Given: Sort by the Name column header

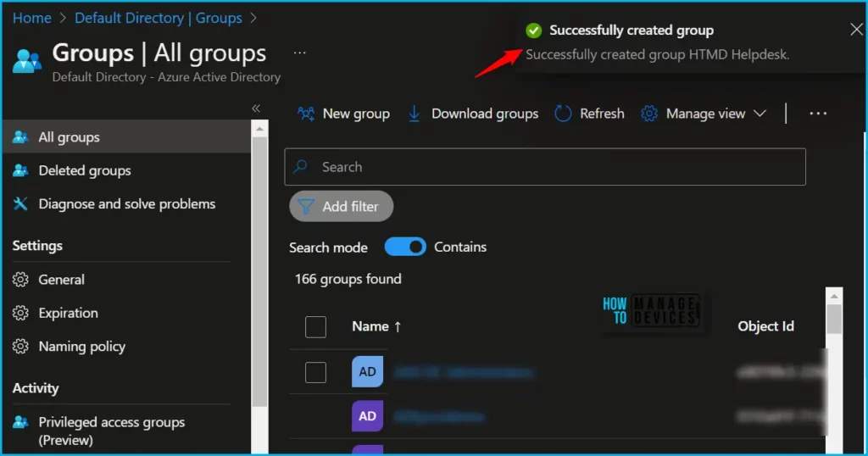Looking at the screenshot, I should coord(376,326).
